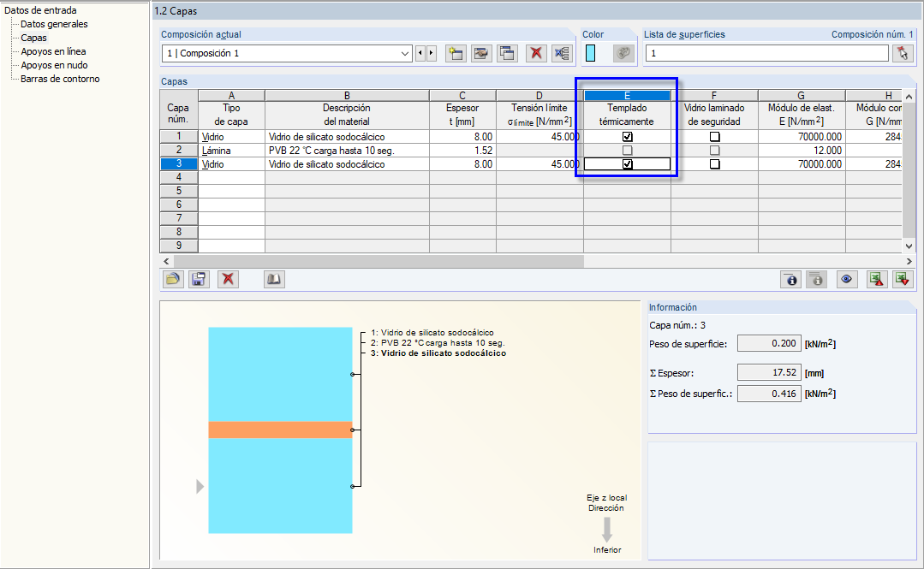
Task: Select the Datos de entrada root node
Action: 40,10
